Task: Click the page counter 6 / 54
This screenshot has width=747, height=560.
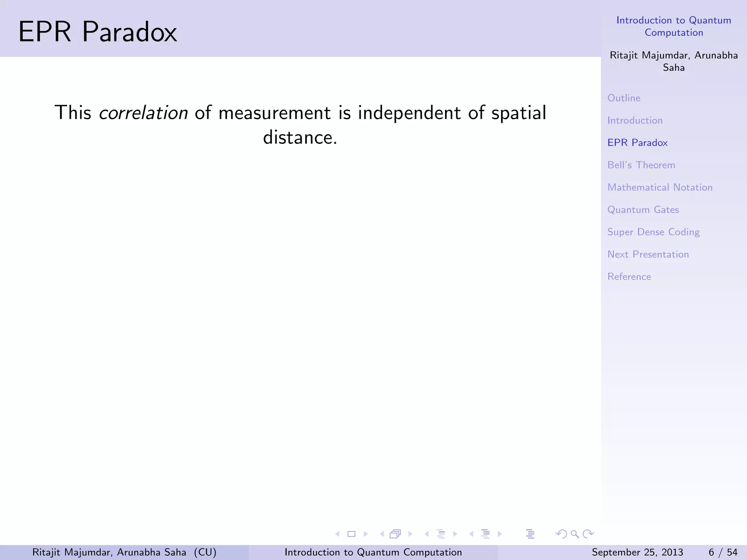Action: 723,552
